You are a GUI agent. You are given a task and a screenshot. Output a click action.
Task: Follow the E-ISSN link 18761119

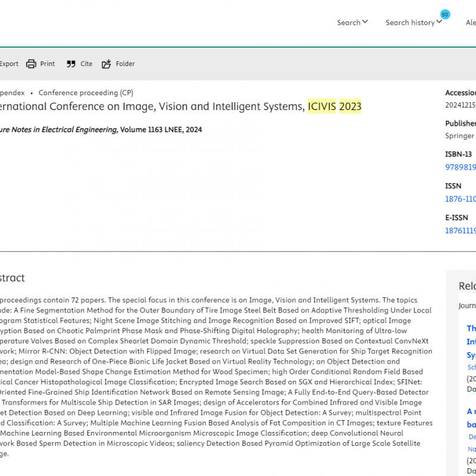460,231
